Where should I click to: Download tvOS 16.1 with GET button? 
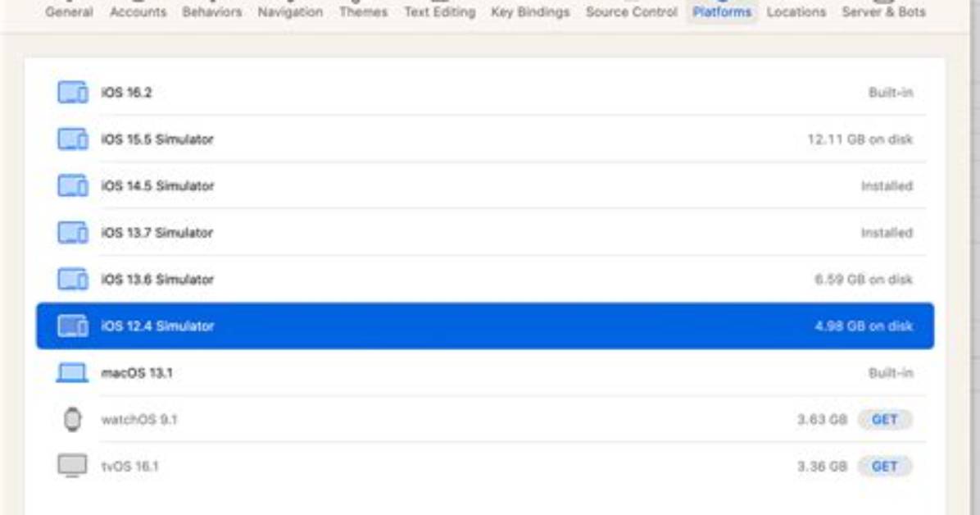click(884, 466)
